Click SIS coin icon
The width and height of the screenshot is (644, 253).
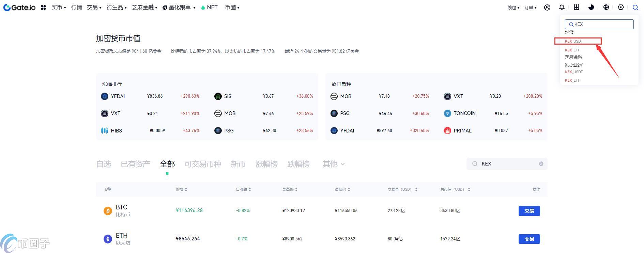pyautogui.click(x=218, y=96)
